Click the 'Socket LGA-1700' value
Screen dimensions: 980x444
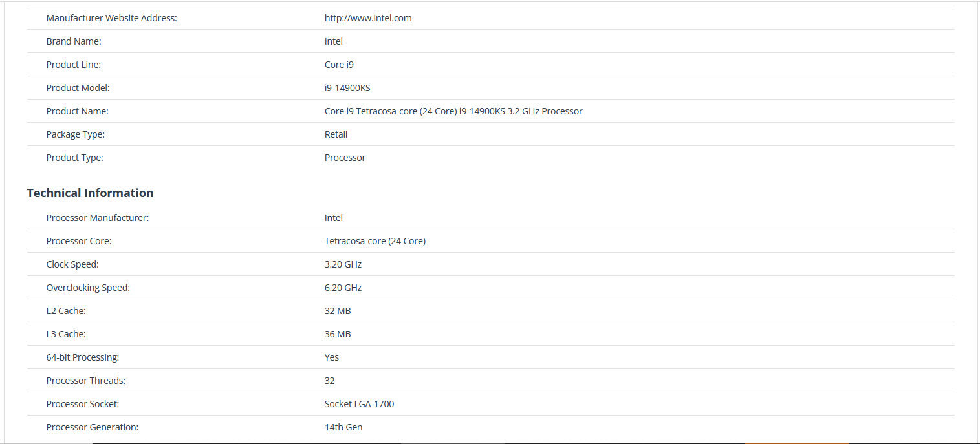359,404
